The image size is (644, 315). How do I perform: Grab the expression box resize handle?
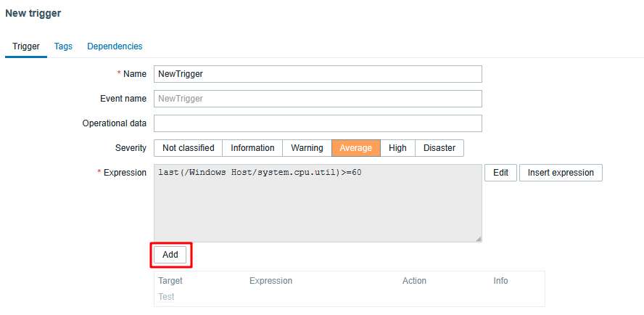(479, 239)
